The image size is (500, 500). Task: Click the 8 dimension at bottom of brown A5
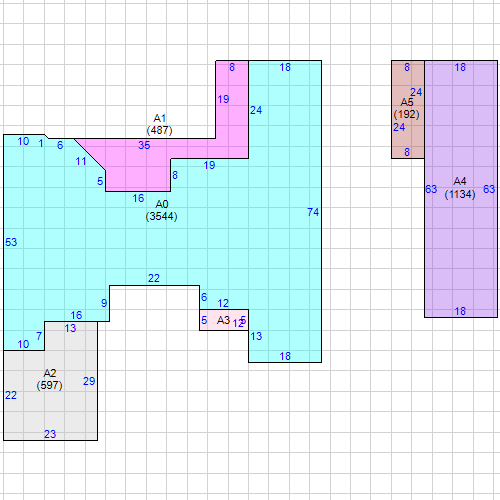coord(407,152)
